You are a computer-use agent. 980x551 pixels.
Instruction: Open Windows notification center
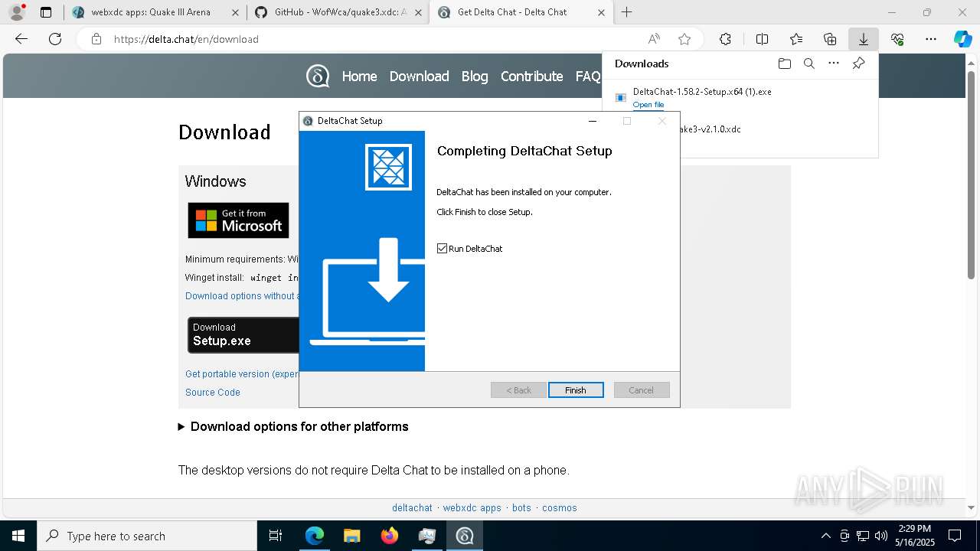(955, 536)
